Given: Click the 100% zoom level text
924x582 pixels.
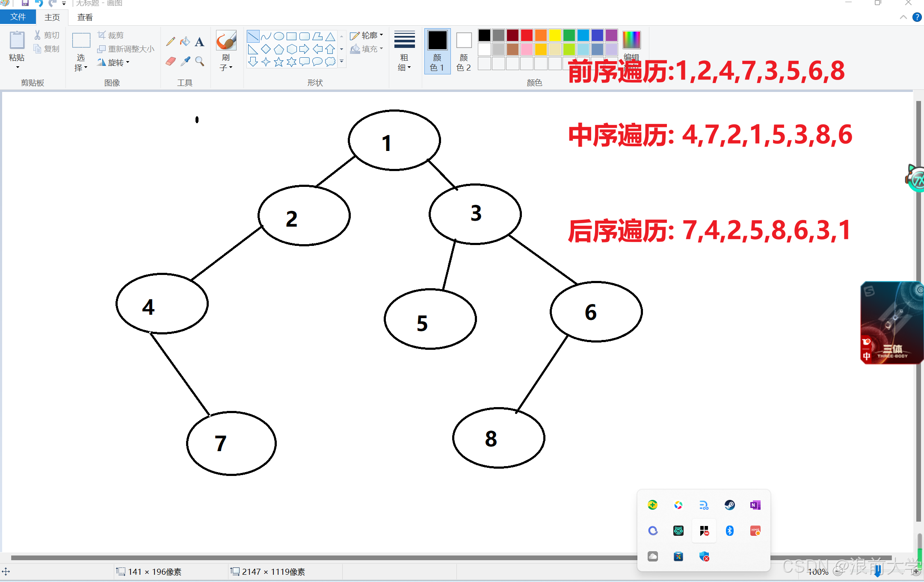Looking at the screenshot, I should coord(818,572).
